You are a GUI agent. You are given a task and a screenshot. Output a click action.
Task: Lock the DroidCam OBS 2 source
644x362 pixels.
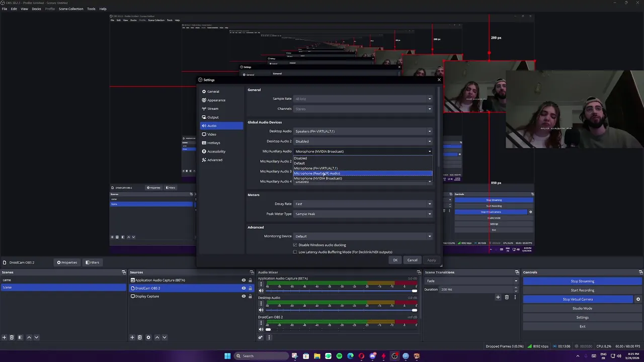(250, 288)
